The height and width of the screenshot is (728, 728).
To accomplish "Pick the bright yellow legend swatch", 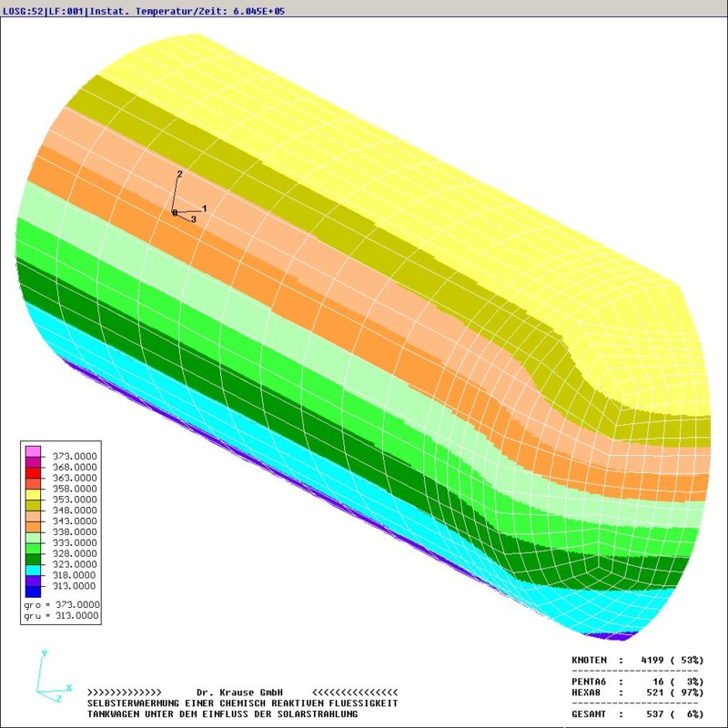I will tap(33, 494).
